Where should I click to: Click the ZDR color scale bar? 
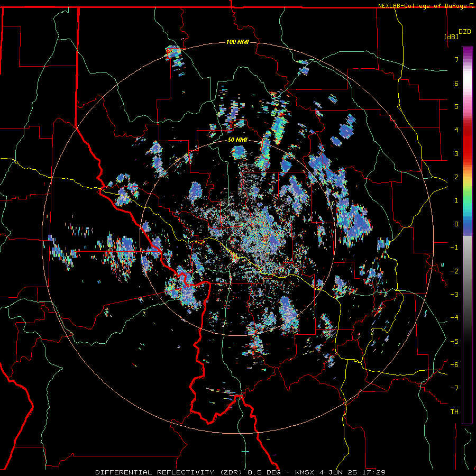click(x=467, y=235)
